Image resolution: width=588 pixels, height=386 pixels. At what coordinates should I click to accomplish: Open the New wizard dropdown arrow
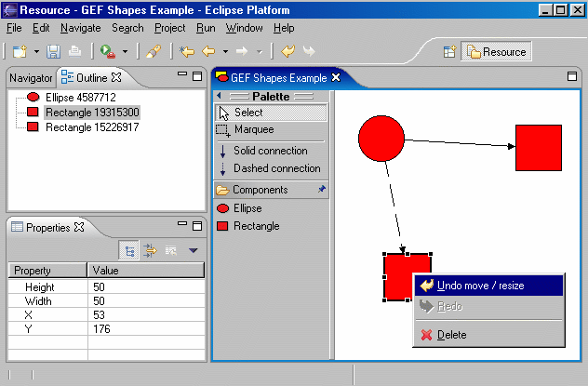click(34, 52)
